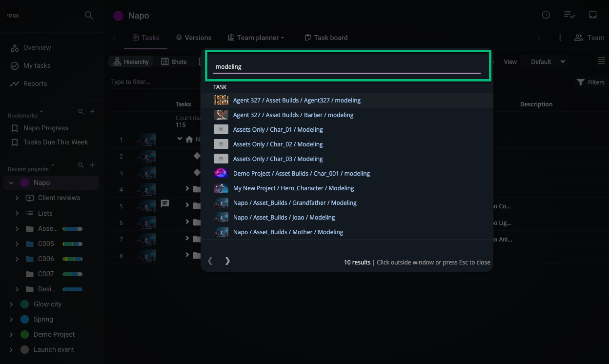609x364 pixels.
Task: Open the three-dot more options menu
Action: [560, 38]
